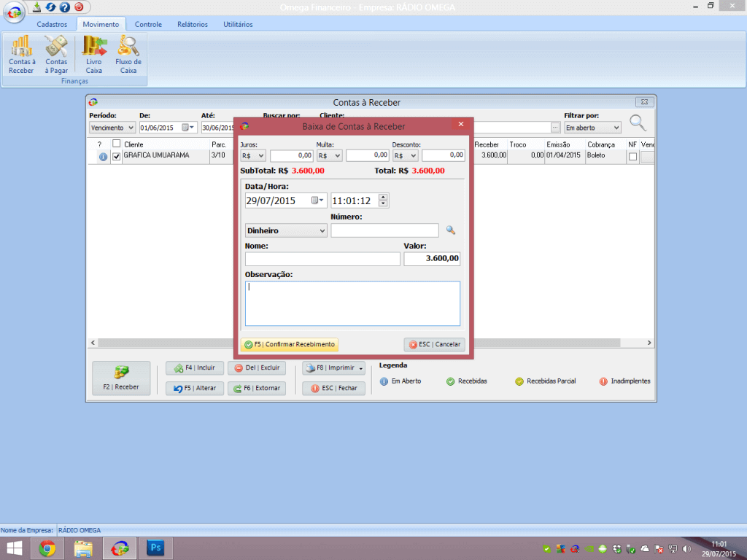Open Contas à Receber ribbon icon

pos(21,55)
